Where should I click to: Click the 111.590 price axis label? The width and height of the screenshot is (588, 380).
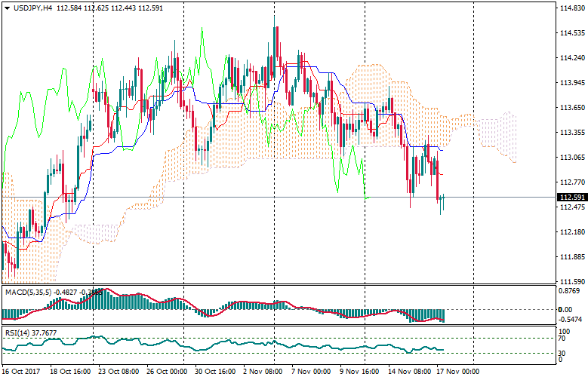[x=571, y=282]
